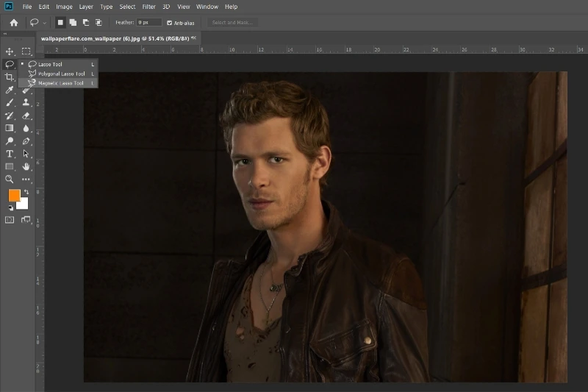Viewport: 588px width, 392px height.
Task: Select the Move tool
Action: pos(10,51)
